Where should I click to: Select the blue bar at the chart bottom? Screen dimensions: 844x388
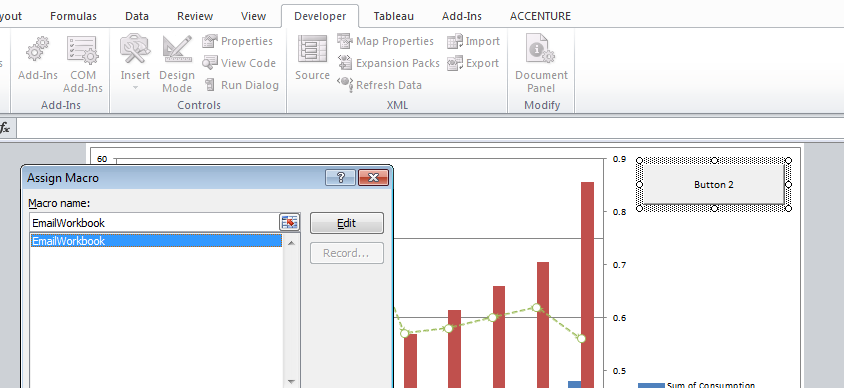574,384
